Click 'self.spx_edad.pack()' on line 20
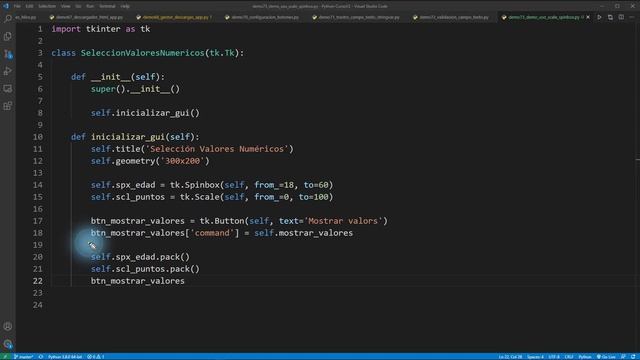The width and height of the screenshot is (640, 360). pos(140,257)
